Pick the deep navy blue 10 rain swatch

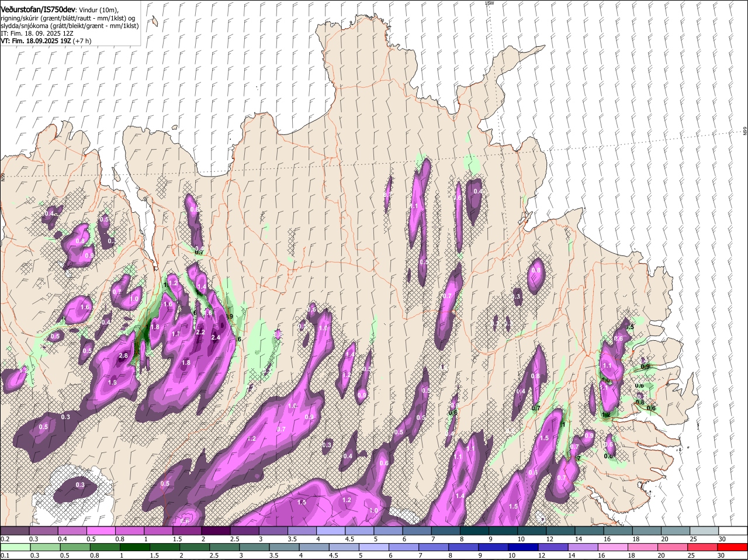524,547
